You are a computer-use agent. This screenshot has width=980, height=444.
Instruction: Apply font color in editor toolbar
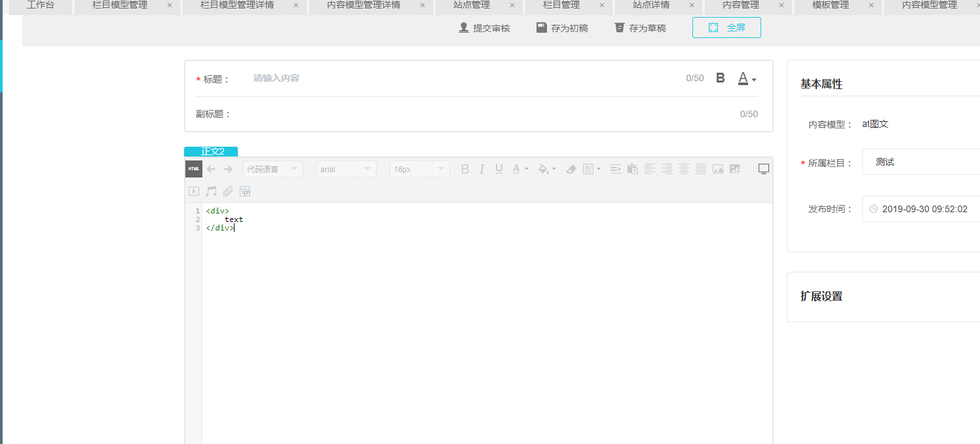click(x=516, y=169)
